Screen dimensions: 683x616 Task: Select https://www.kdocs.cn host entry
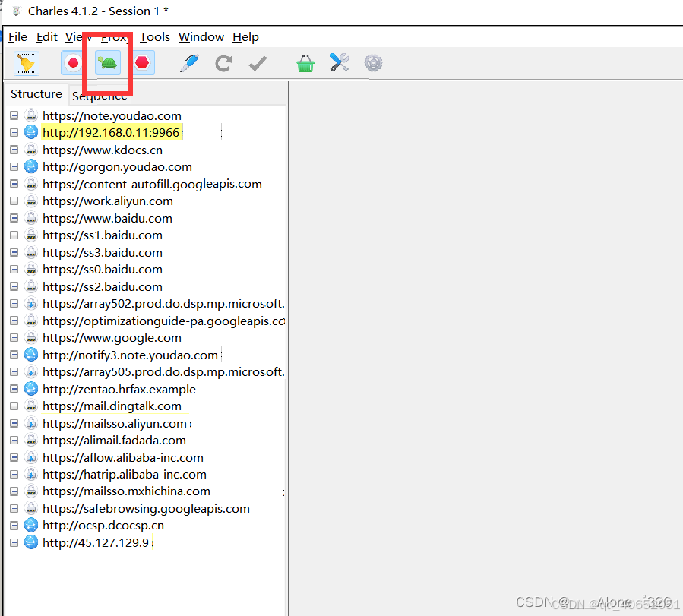click(x=103, y=150)
